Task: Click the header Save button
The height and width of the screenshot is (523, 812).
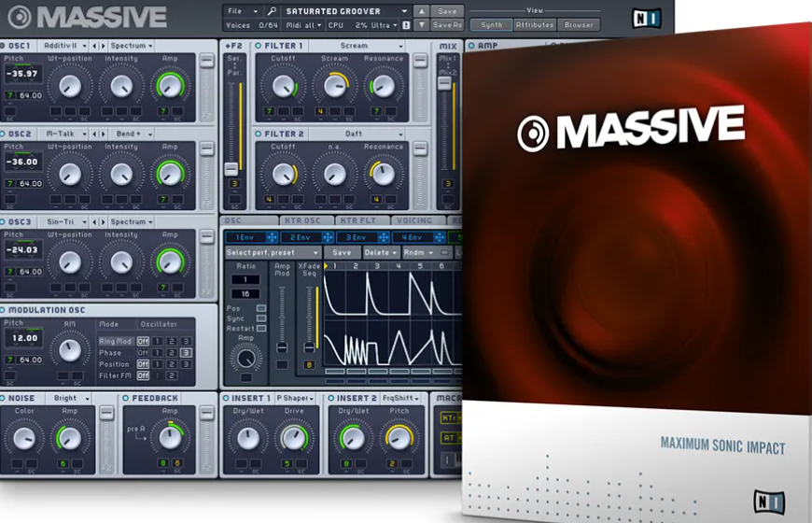Action: (x=447, y=11)
